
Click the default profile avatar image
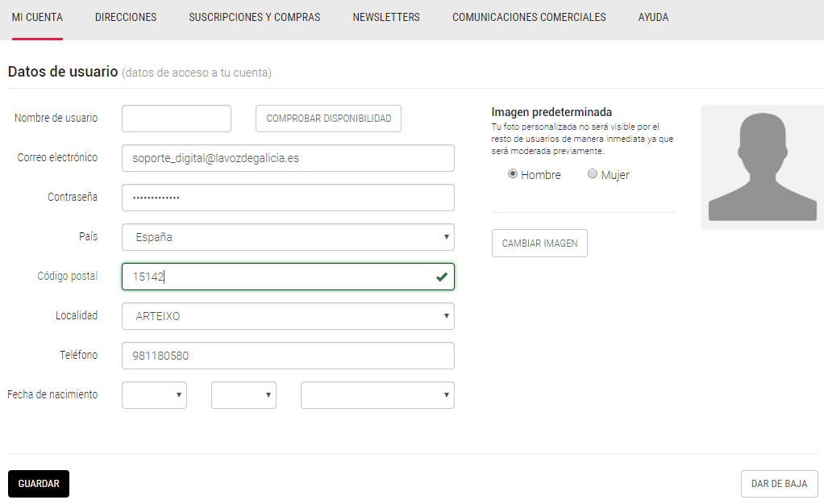tap(762, 167)
